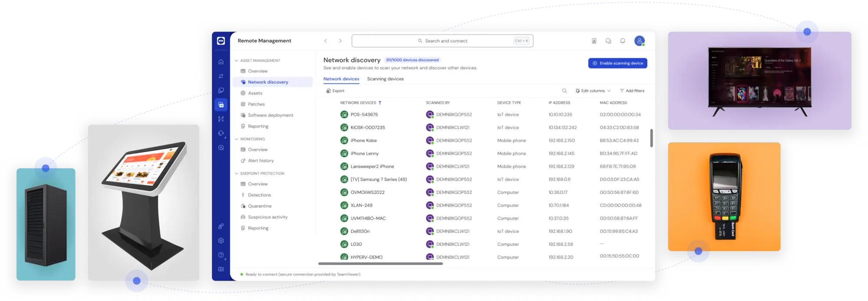Click scanner icon in the iPhone Kobe row
The width and height of the screenshot is (868, 301).
pyautogui.click(x=430, y=141)
